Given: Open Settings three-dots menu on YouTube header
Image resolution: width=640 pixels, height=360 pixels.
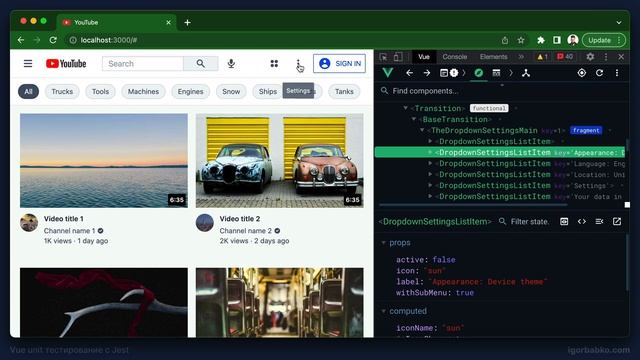Looking at the screenshot, I should click(298, 64).
